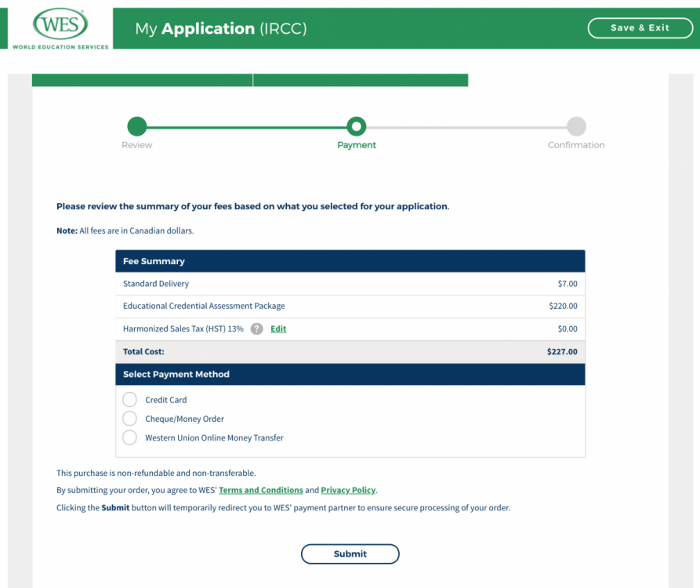The height and width of the screenshot is (588, 700).
Task: Click the Review step circle
Action: point(137,126)
